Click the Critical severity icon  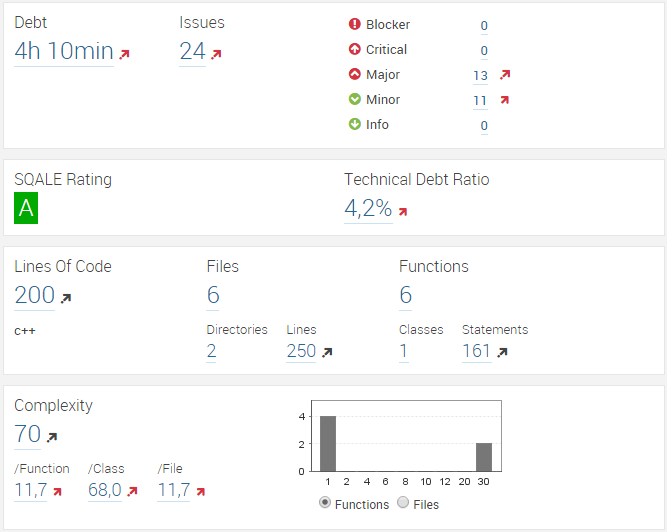354,49
